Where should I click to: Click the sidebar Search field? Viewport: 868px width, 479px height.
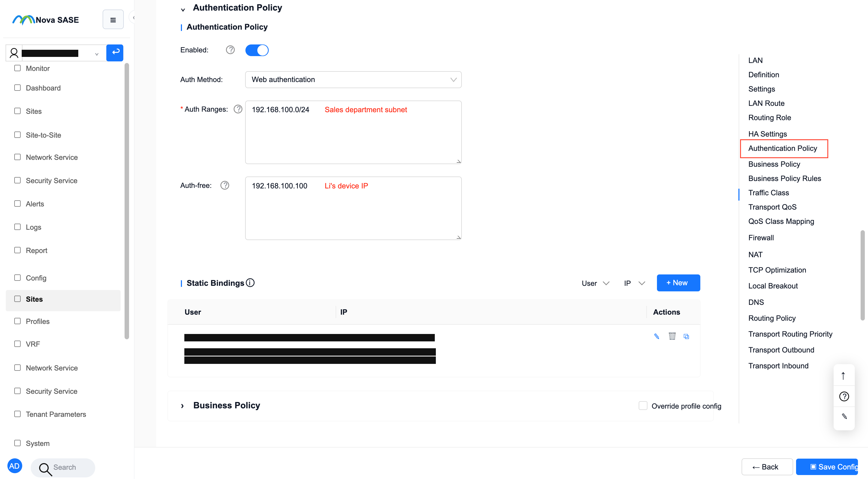click(x=63, y=468)
